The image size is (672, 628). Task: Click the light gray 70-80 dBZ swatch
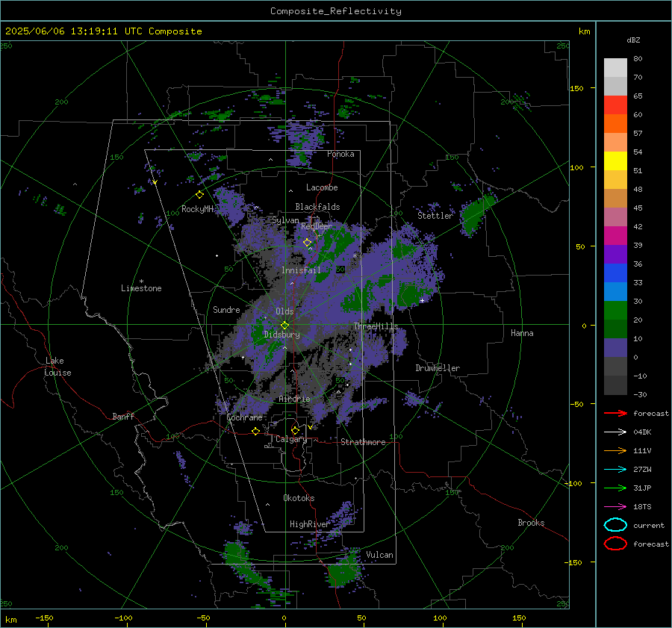tap(615, 68)
